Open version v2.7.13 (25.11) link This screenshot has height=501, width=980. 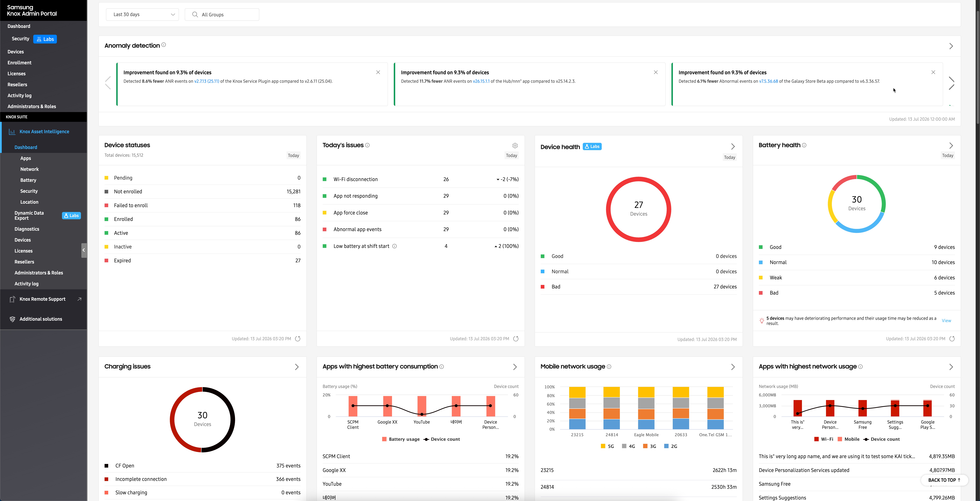207,81
